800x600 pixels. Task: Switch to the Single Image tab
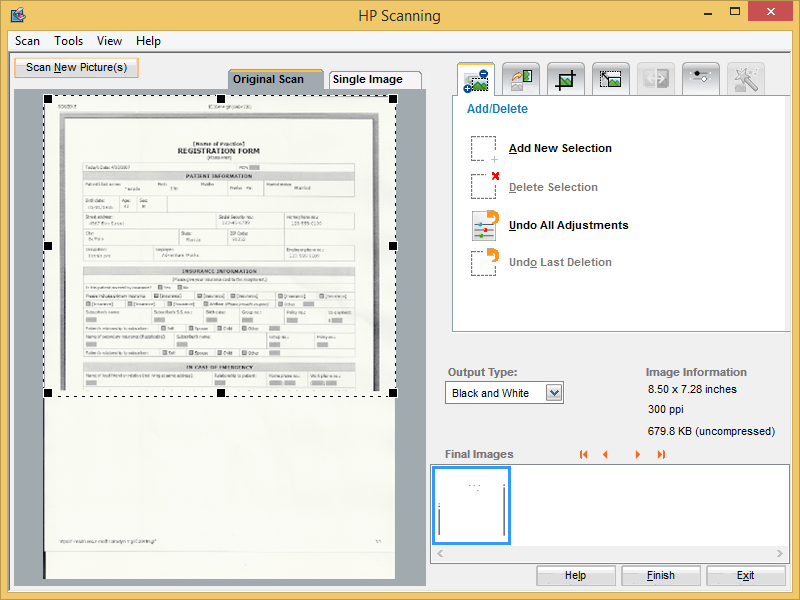pyautogui.click(x=368, y=80)
